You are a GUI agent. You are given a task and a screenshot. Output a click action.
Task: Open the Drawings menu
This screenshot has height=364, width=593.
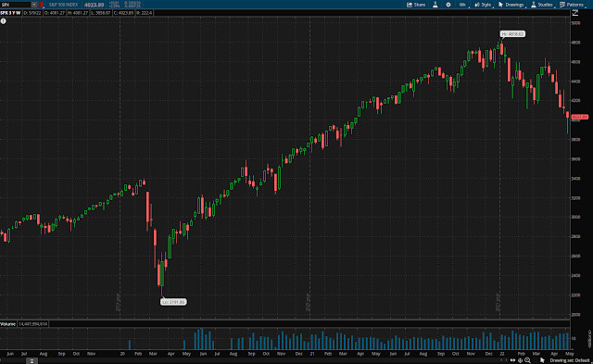click(511, 5)
